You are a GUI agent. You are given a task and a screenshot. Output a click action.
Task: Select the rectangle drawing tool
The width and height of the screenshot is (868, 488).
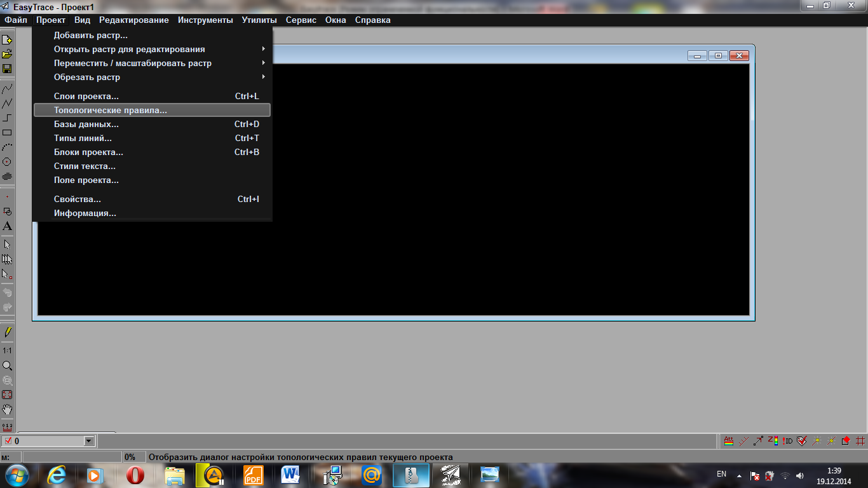click(x=7, y=133)
